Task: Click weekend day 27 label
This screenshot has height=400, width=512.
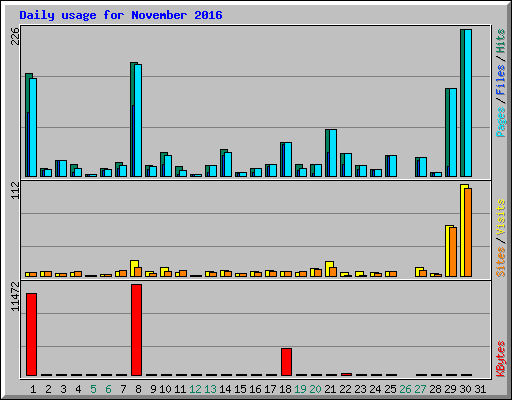Action: (420, 389)
